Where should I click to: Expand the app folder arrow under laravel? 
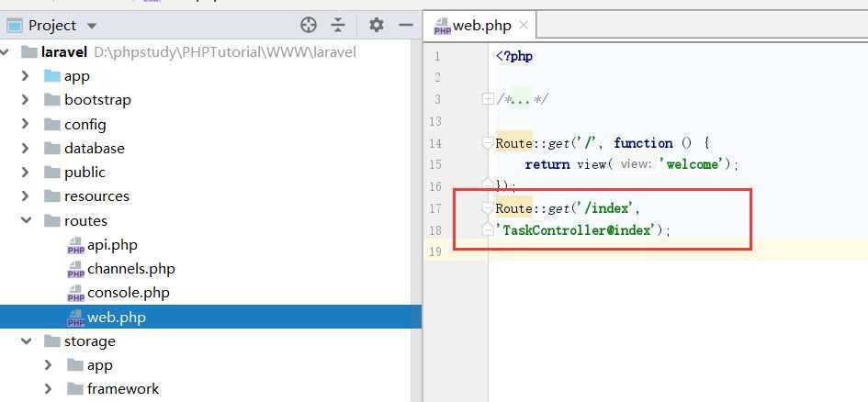25,76
